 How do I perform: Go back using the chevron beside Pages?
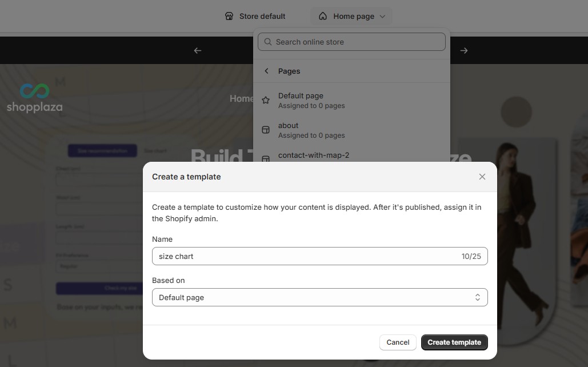click(x=266, y=71)
